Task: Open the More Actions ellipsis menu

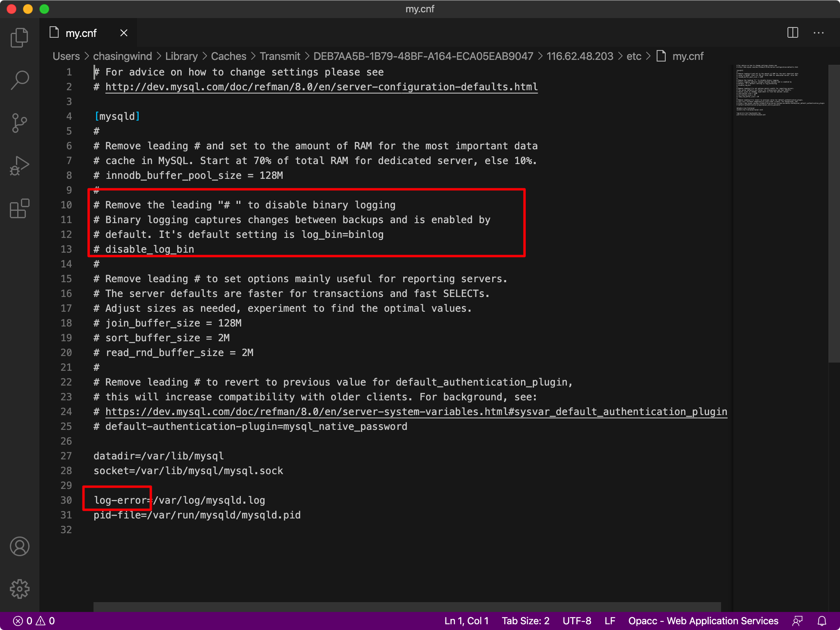Action: (818, 33)
